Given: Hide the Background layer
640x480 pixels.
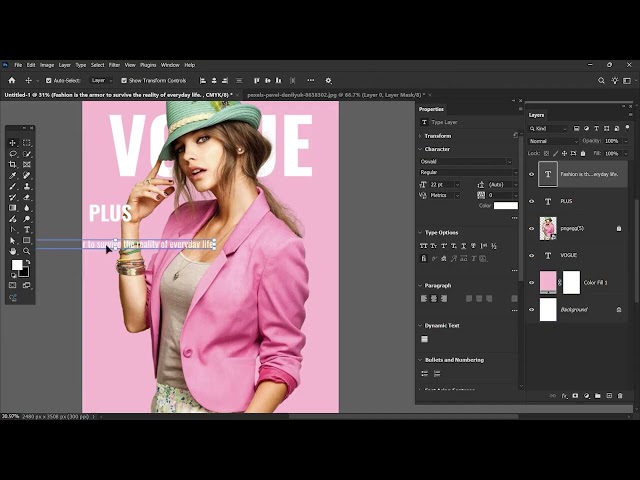Looking at the screenshot, I should point(531,309).
